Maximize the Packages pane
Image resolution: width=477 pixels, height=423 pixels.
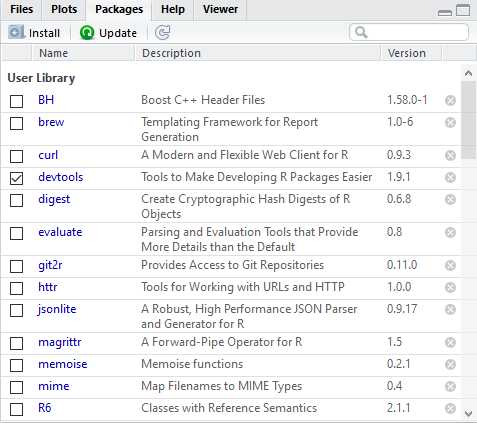(x=463, y=10)
